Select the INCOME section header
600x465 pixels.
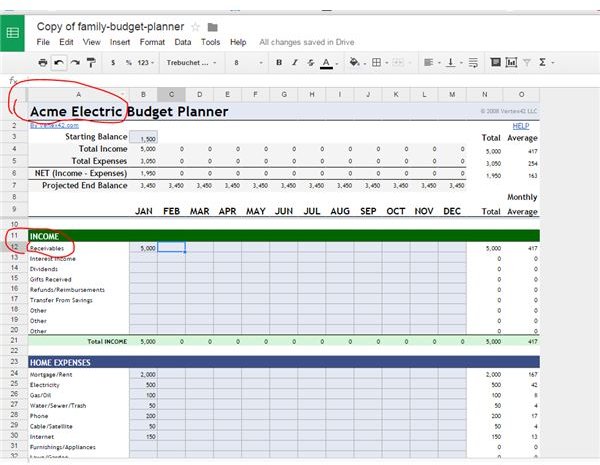tap(284, 236)
